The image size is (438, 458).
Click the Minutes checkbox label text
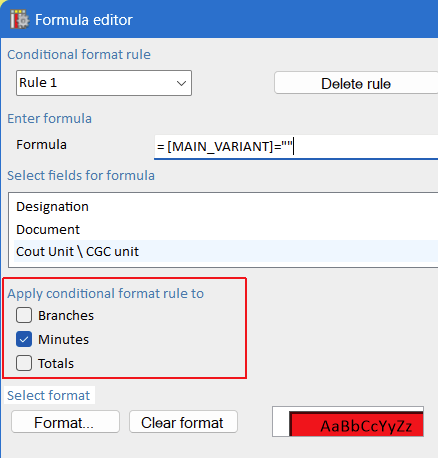click(63, 339)
